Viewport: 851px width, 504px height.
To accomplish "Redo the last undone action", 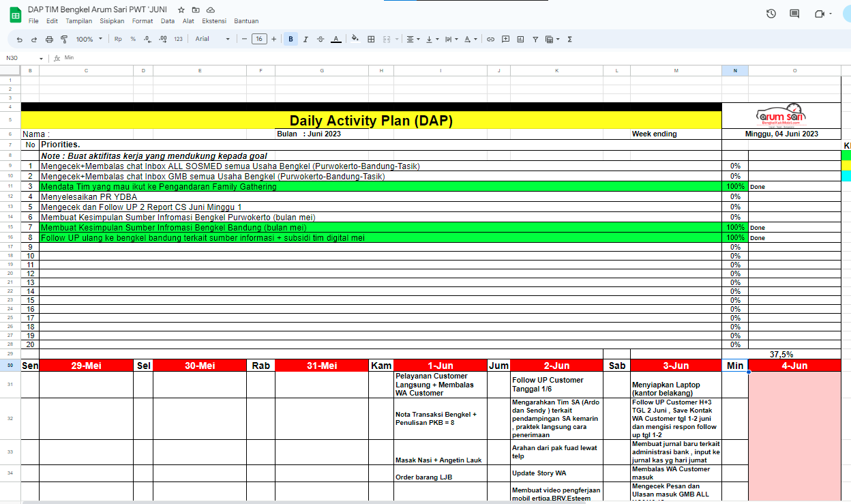I will point(34,40).
